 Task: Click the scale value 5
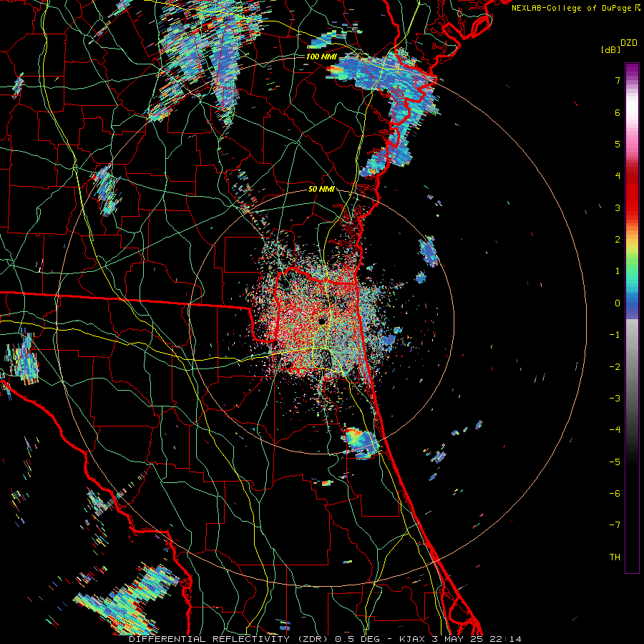pos(618,144)
